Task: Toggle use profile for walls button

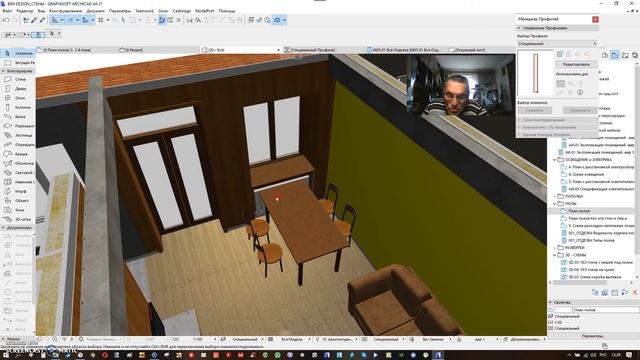Action: point(561,83)
